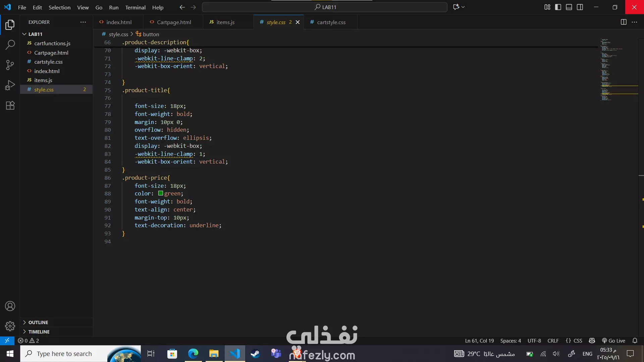
Task: Start Go Live server
Action: click(613, 341)
